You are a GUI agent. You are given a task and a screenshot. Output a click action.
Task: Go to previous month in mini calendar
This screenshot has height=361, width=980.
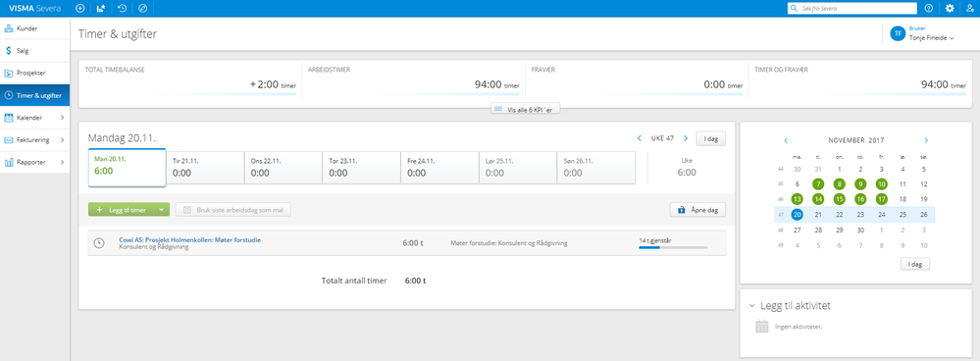coord(786,140)
